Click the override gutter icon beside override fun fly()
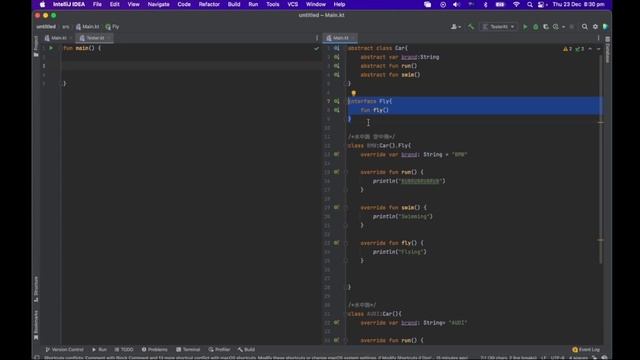This screenshot has height=360, width=640. (x=336, y=243)
